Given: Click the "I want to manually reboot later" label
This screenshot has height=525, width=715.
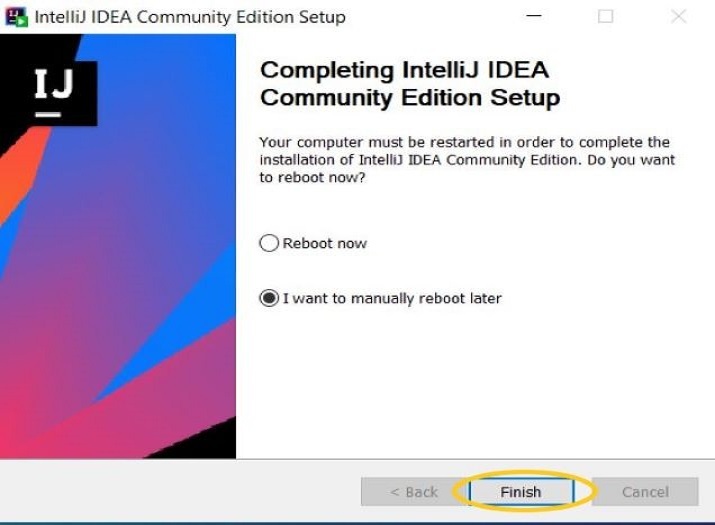Looking at the screenshot, I should (x=392, y=298).
